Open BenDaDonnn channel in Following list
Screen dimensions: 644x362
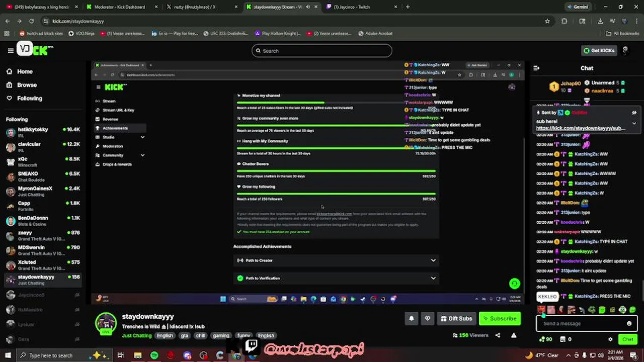pyautogui.click(x=43, y=221)
